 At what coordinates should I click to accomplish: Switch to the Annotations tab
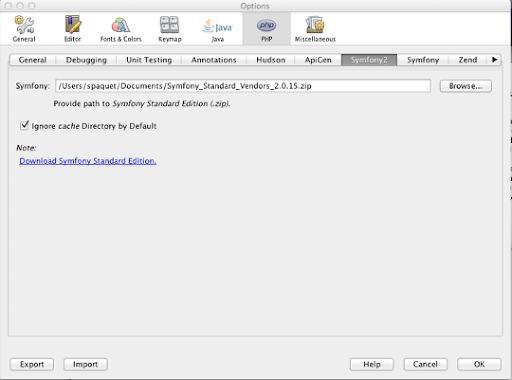point(214,60)
